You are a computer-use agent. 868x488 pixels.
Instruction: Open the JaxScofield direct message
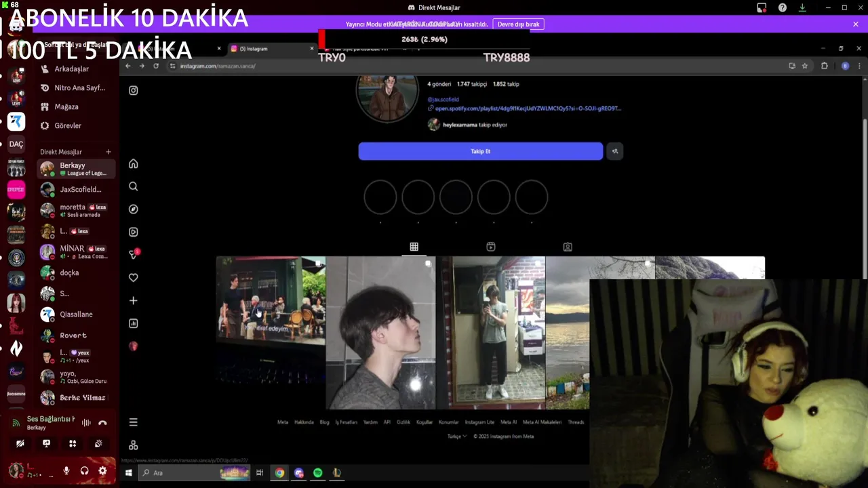[76, 190]
